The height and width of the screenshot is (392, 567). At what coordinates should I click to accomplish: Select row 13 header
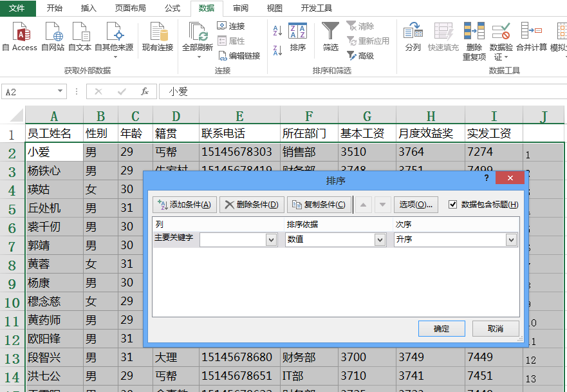(12, 358)
